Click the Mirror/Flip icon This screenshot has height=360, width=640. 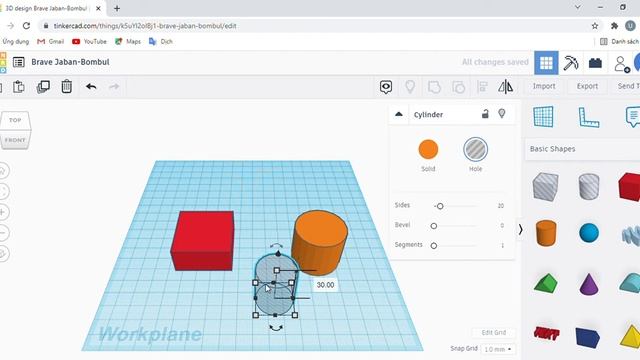coord(505,87)
